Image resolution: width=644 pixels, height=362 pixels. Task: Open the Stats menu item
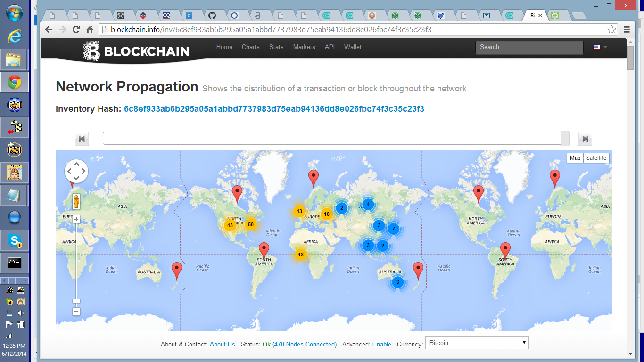point(276,47)
